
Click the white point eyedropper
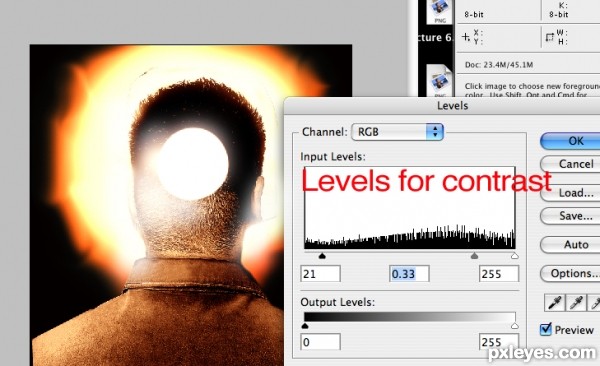[x=594, y=302]
